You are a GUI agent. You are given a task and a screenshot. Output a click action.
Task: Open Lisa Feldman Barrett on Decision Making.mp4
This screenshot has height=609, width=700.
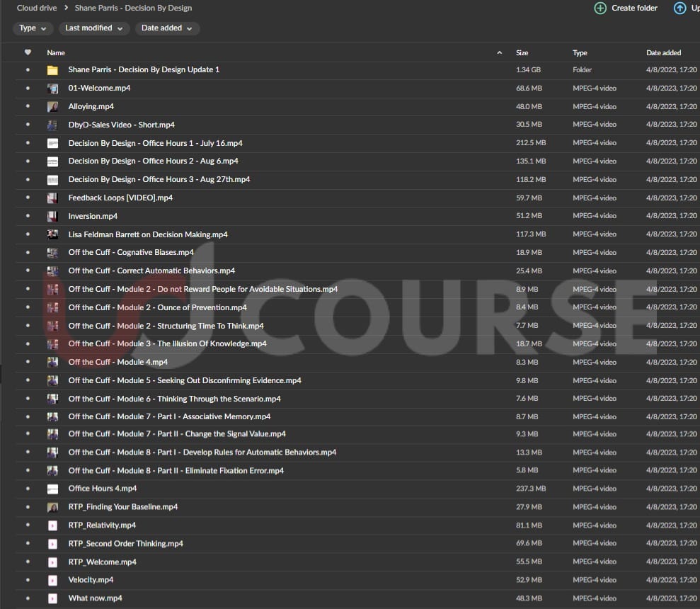point(148,234)
